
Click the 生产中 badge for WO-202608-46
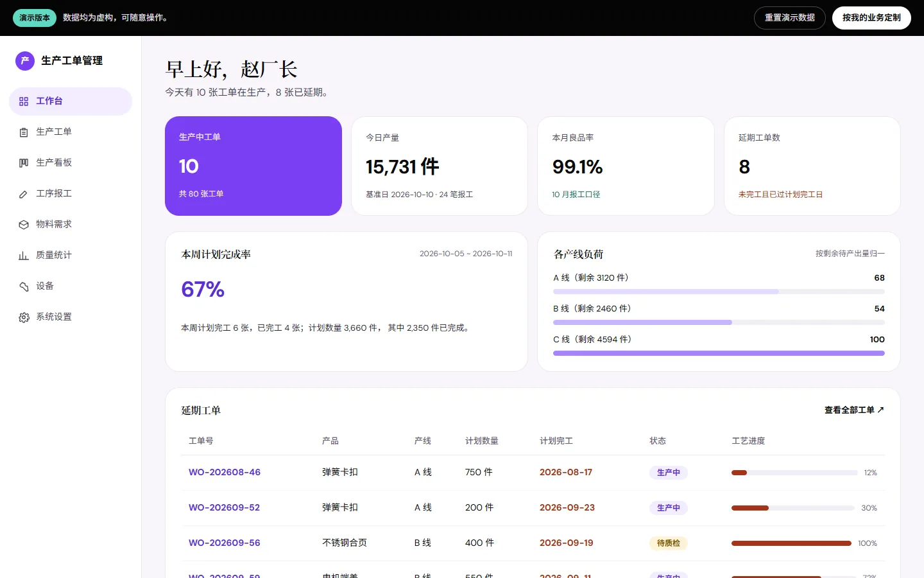point(669,473)
